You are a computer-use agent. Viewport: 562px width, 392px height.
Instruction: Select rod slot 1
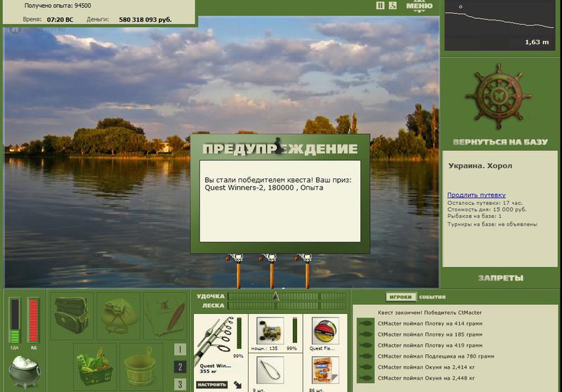(x=180, y=349)
